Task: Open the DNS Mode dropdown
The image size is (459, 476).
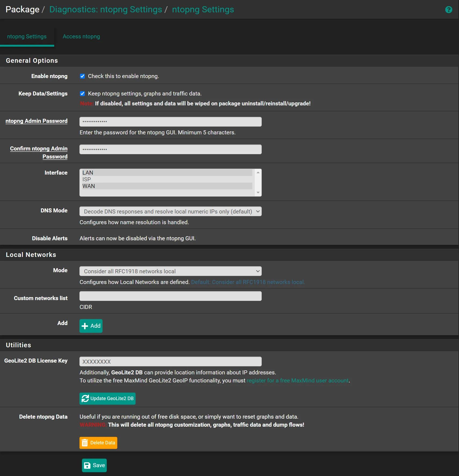Action: [x=170, y=211]
